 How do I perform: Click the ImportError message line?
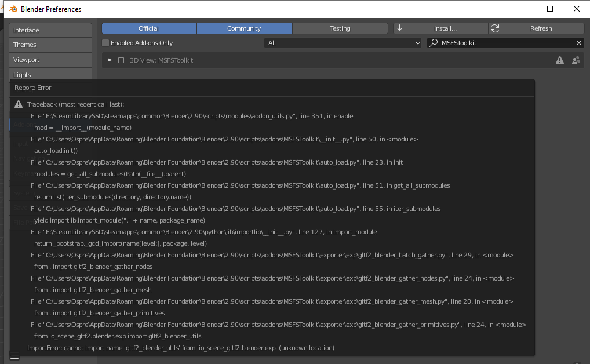click(181, 348)
